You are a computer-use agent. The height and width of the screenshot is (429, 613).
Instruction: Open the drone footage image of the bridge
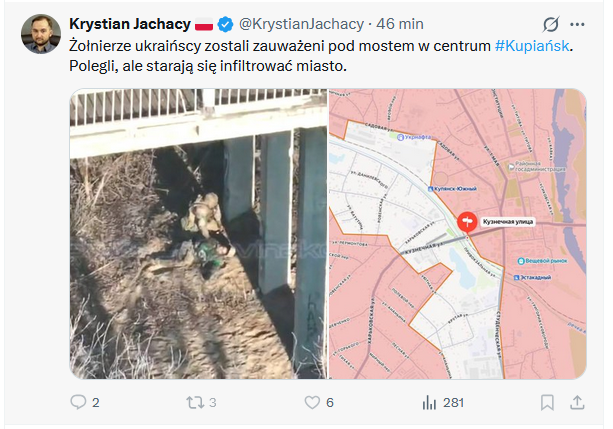(x=198, y=233)
